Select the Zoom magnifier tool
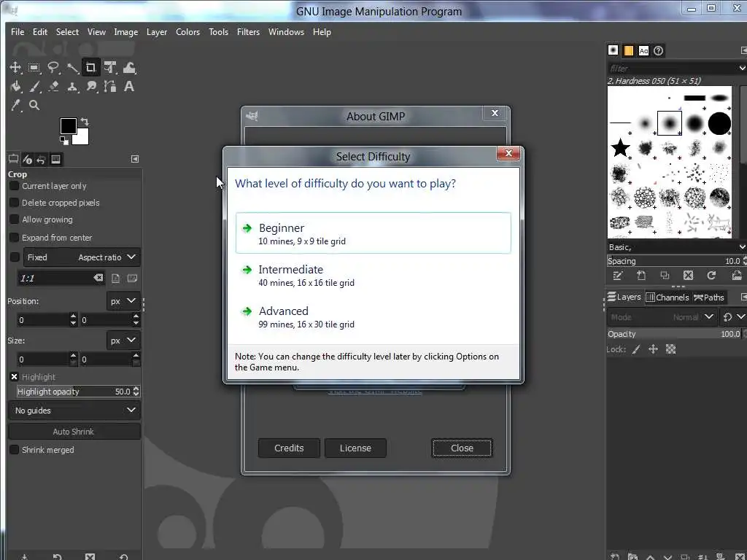The width and height of the screenshot is (747, 560). [x=34, y=106]
